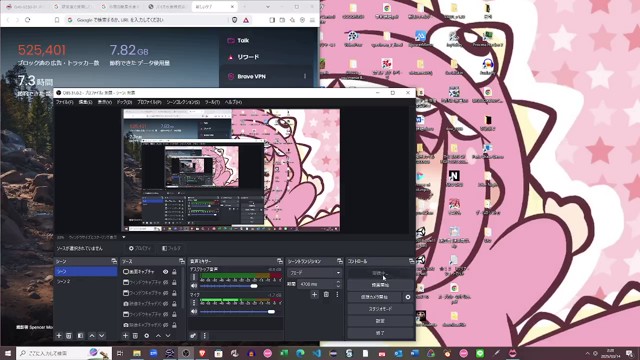The image size is (640, 360).
Task: Click the スタジオモード button
Action: (380, 309)
